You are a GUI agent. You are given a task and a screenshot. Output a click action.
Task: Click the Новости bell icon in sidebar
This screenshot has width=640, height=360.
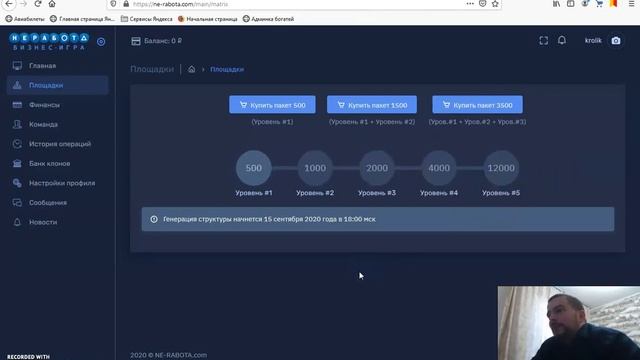(17, 222)
